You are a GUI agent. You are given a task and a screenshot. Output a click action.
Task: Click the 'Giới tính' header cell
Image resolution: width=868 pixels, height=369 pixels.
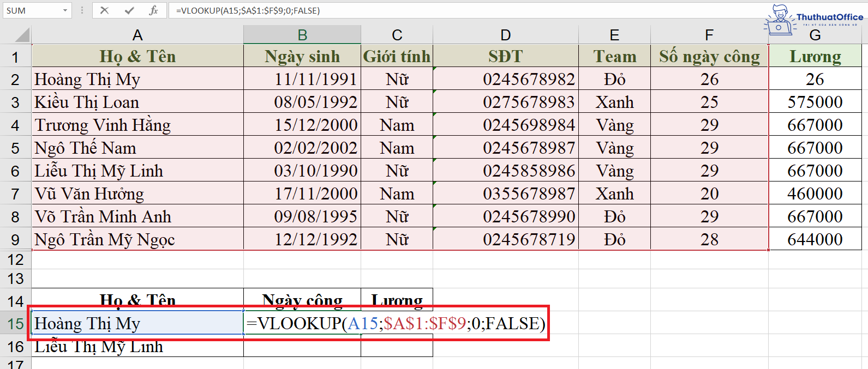397,56
